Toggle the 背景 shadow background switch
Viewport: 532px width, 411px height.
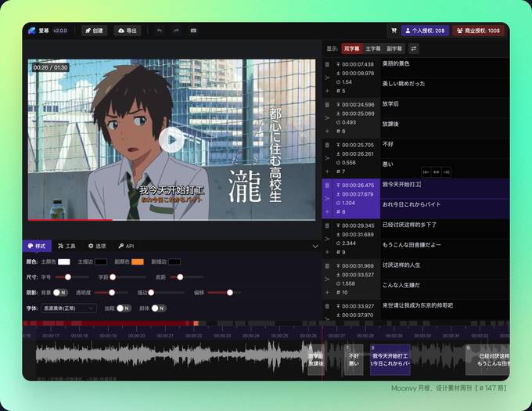tap(60, 293)
